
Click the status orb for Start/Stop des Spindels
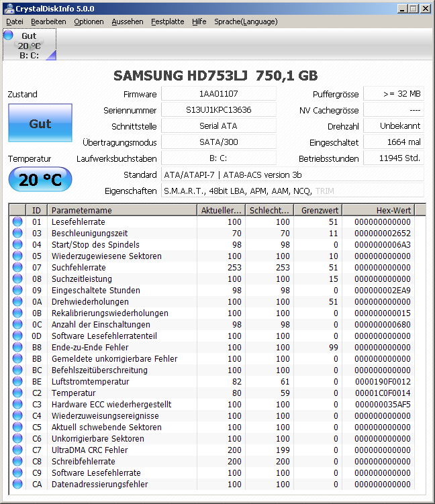(x=17, y=244)
